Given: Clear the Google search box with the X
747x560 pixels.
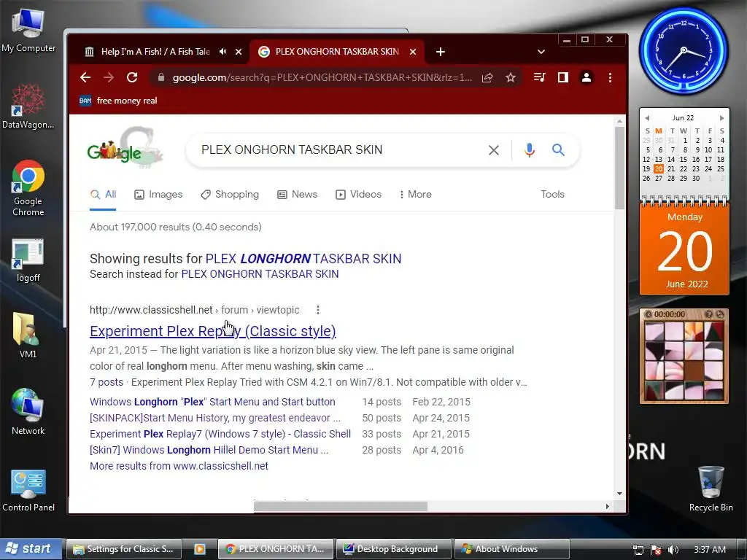Looking at the screenshot, I should click(x=494, y=150).
